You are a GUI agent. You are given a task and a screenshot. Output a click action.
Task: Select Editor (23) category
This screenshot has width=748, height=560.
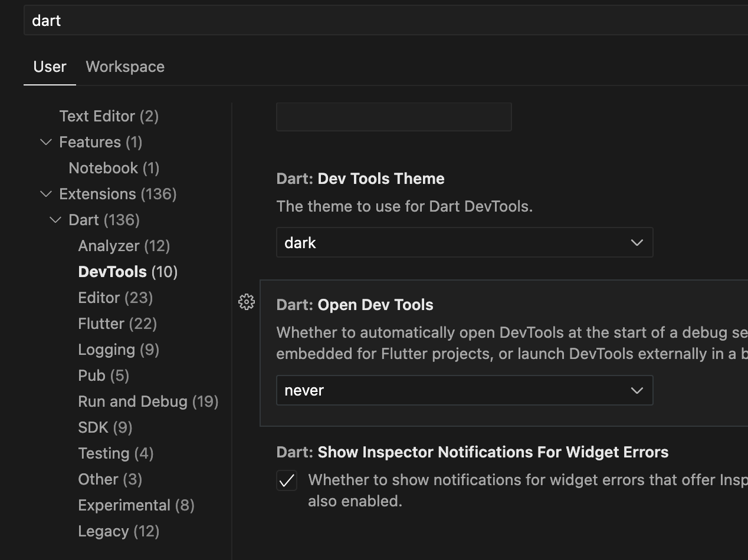point(116,298)
